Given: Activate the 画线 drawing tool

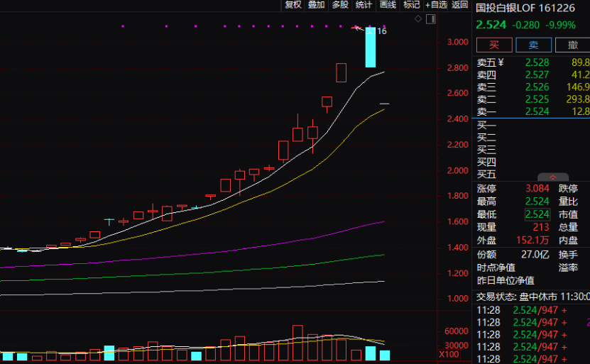Looking at the screenshot, I should 388,5.
